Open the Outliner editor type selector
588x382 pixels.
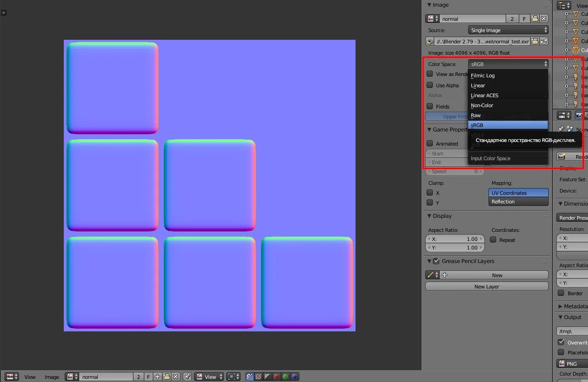click(x=564, y=5)
